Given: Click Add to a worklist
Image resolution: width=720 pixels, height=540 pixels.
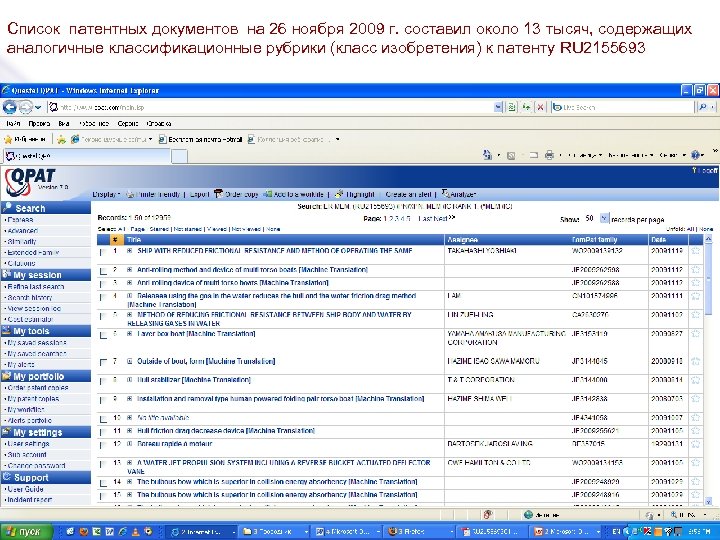Looking at the screenshot, I should click(293, 194).
